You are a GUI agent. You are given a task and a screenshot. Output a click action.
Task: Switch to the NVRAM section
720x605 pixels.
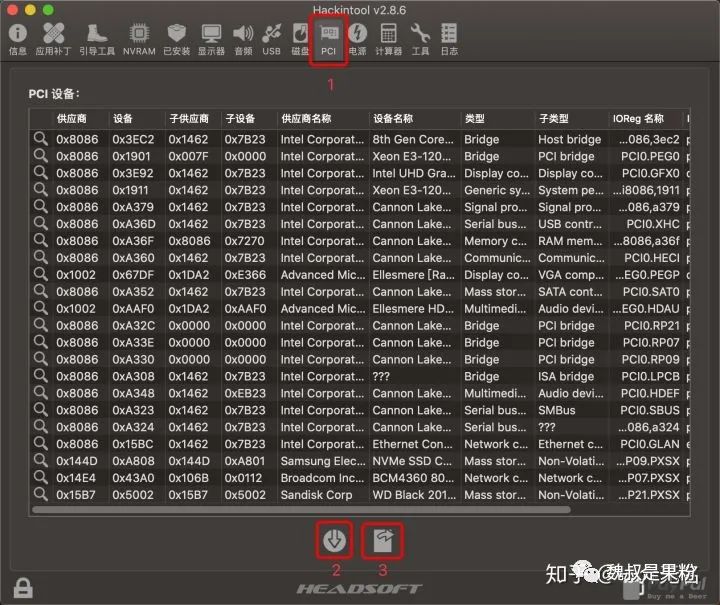tap(139, 39)
